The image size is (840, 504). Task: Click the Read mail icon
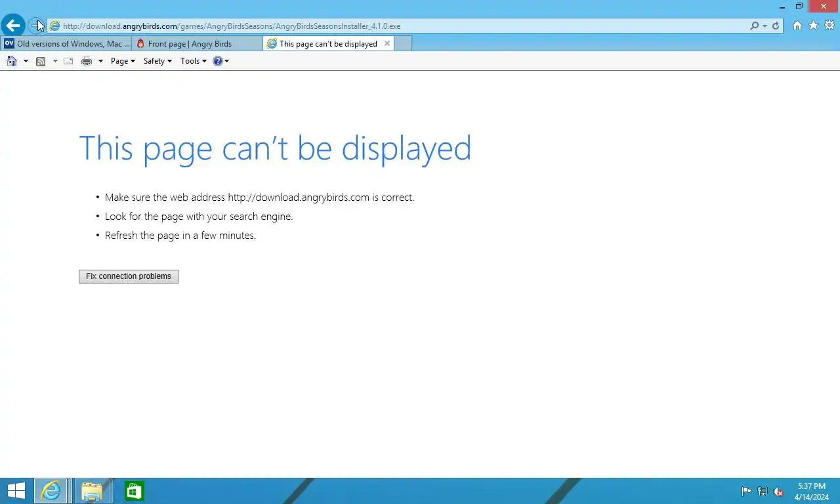tap(68, 61)
